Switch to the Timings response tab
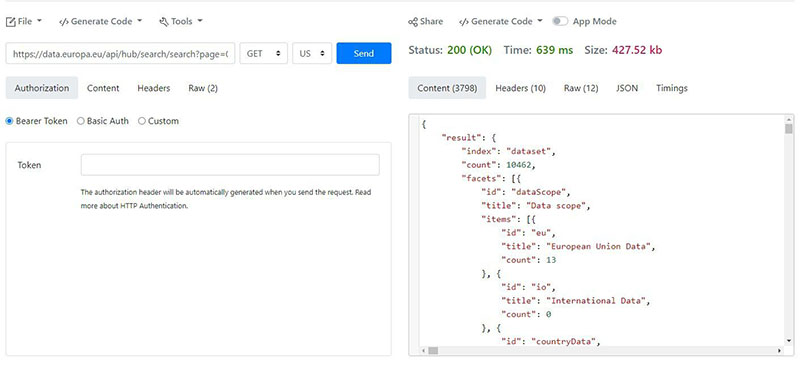Image resolution: width=800 pixels, height=368 pixels. [672, 88]
